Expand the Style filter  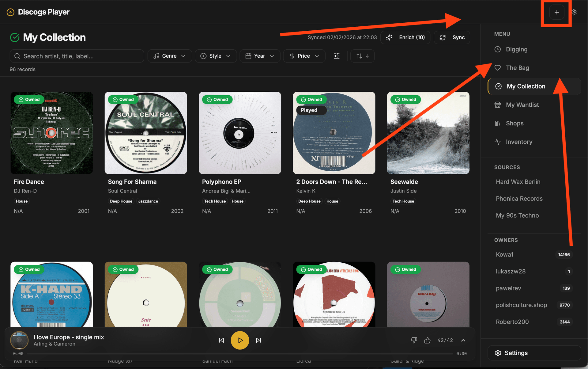point(216,56)
